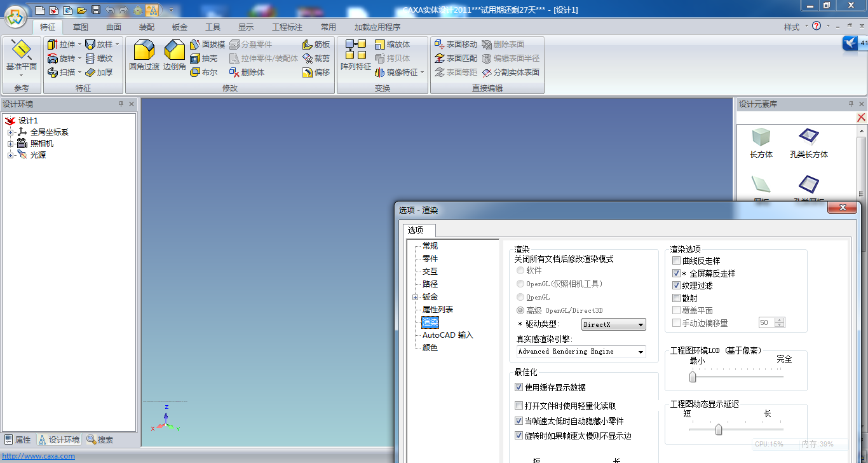Open the Advanced Rendering Engine dropdown

(x=581, y=352)
